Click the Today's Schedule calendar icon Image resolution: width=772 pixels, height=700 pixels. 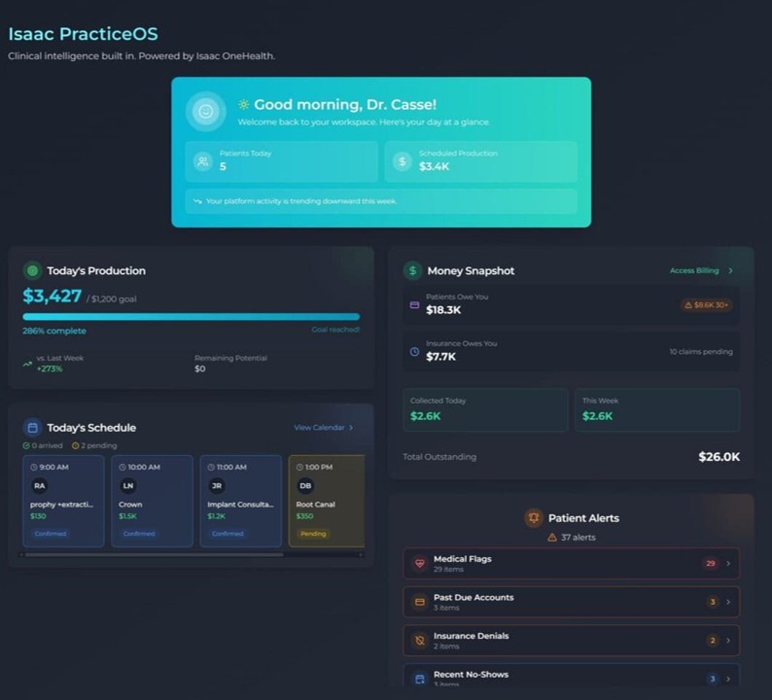coord(32,428)
